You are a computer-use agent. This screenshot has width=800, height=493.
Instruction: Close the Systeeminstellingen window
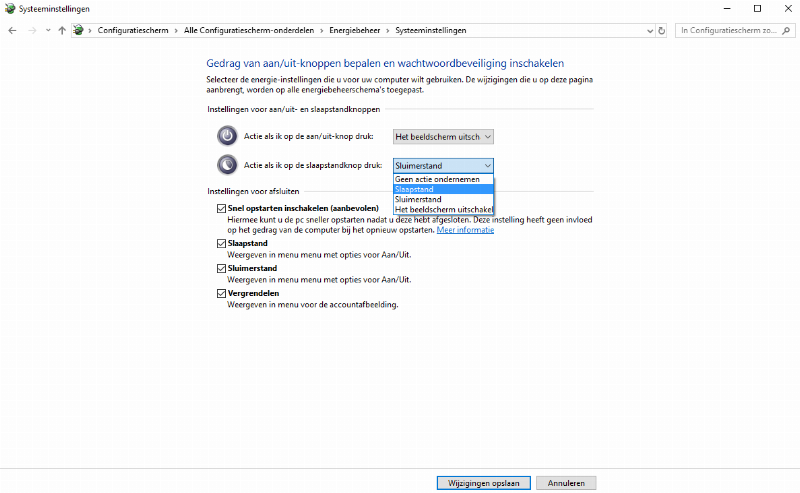788,8
